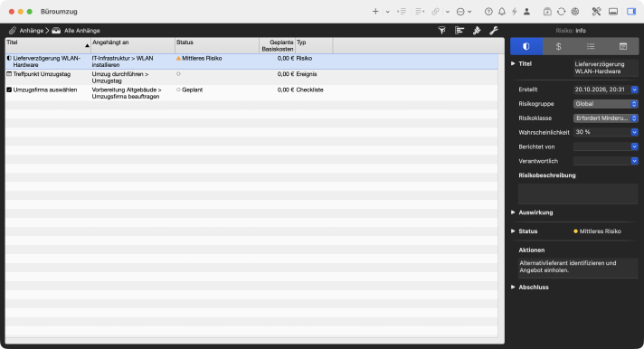
Task: Click the plus add button in toolbar
Action: click(375, 12)
